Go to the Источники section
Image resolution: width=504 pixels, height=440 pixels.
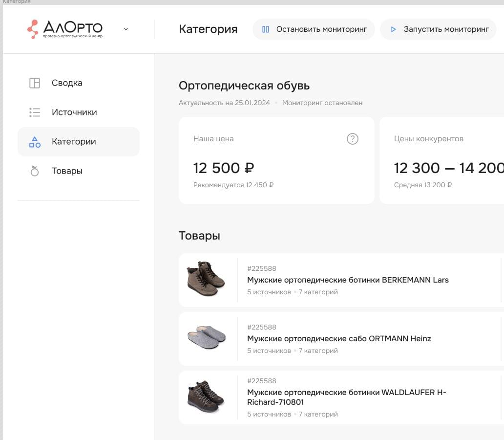tap(74, 112)
